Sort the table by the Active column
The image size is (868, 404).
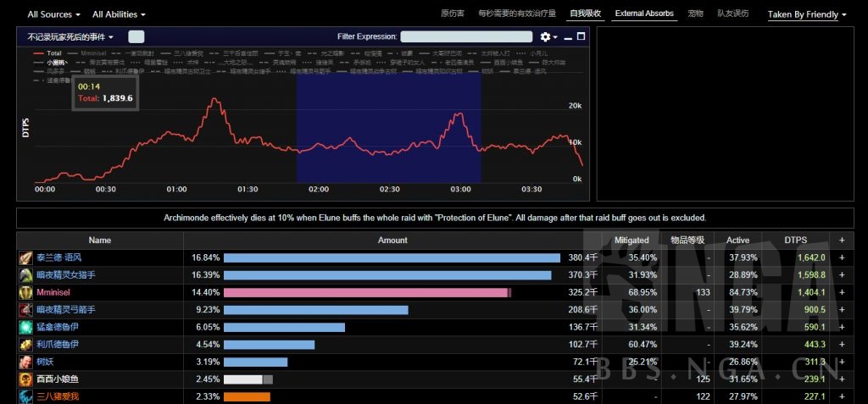pyautogui.click(x=738, y=241)
